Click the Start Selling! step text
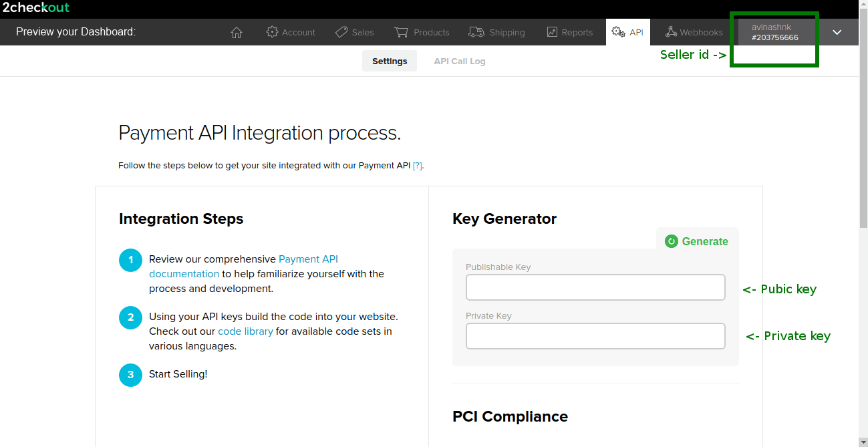 178,374
